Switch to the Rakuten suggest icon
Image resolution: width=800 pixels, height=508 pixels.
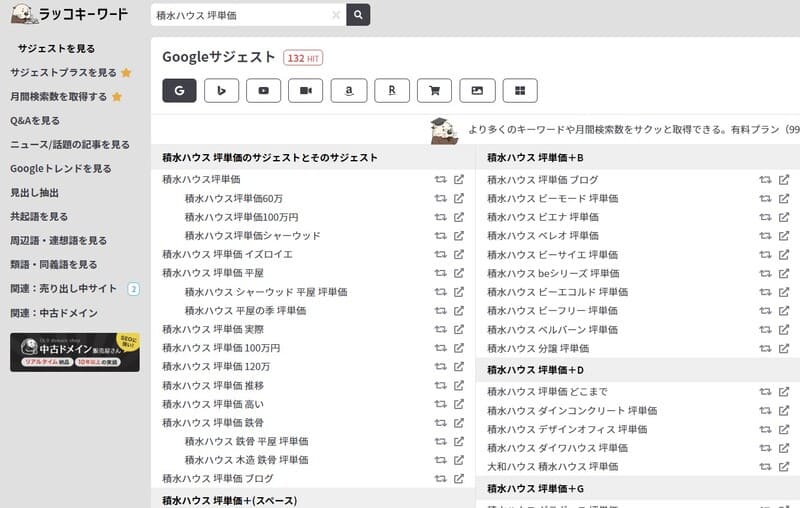point(392,91)
